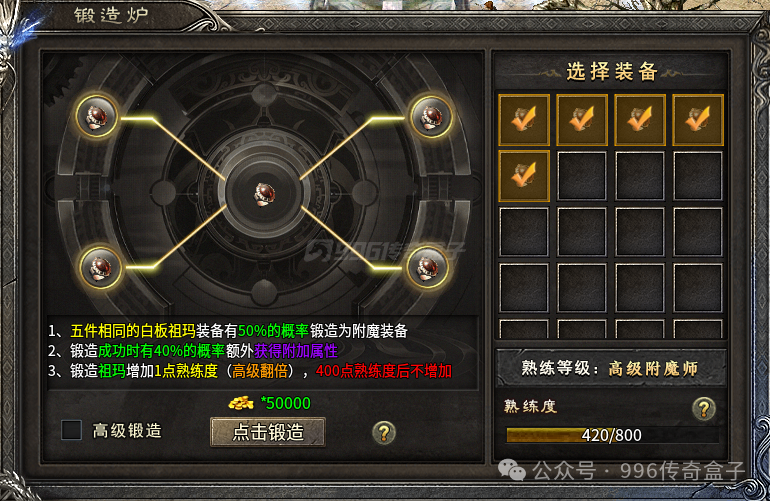Click the 点击锻造 button
This screenshot has width=770, height=501.
tap(268, 432)
